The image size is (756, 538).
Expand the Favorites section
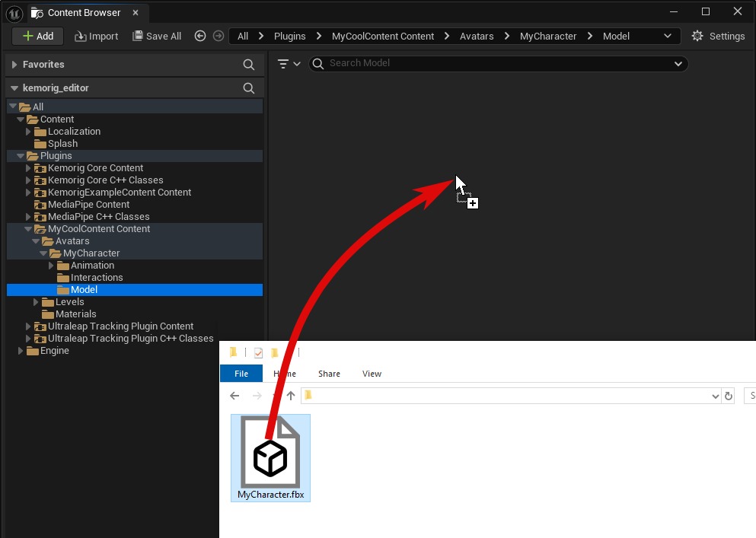click(x=14, y=65)
